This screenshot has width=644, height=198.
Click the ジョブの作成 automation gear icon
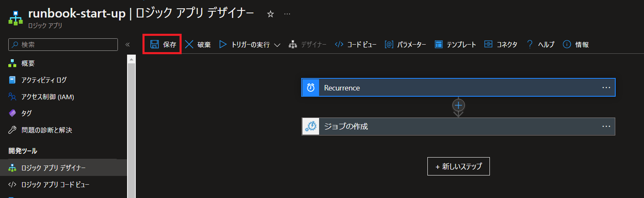point(310,126)
